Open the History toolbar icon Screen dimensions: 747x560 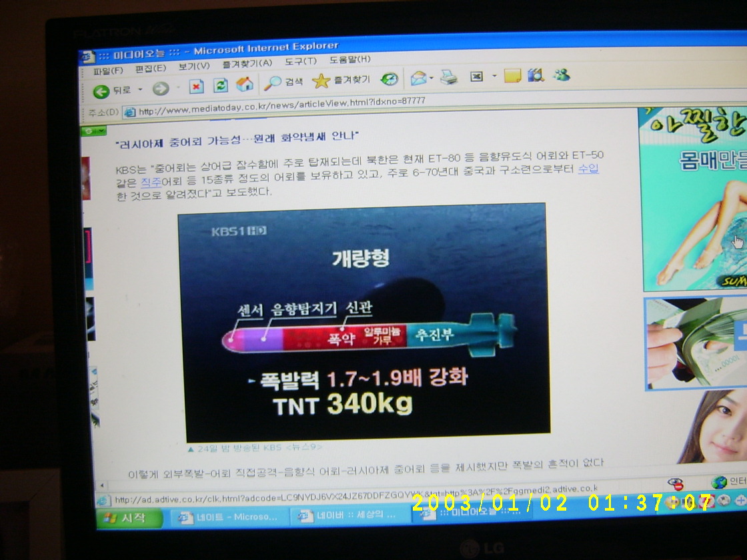tap(390, 79)
